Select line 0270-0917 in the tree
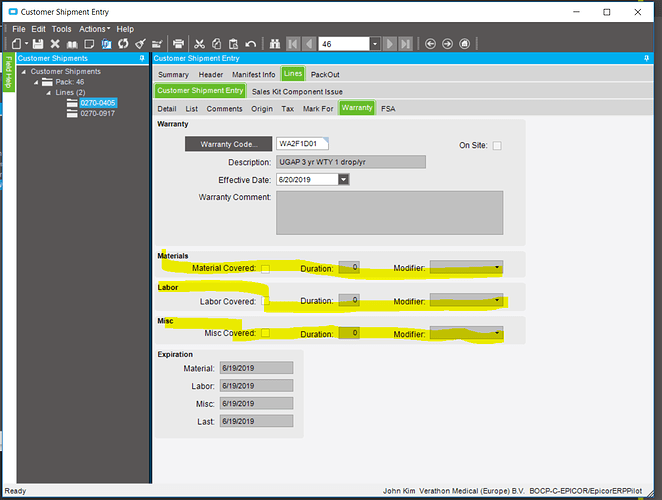 pyautogui.click(x=98, y=113)
